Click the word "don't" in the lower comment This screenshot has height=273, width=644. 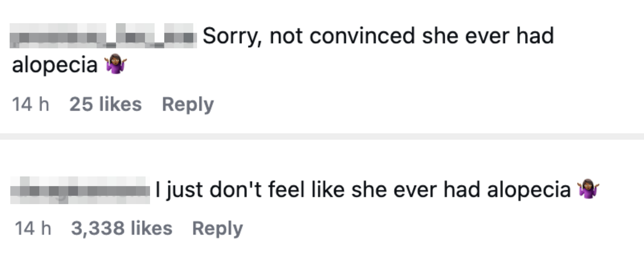pyautogui.click(x=235, y=190)
